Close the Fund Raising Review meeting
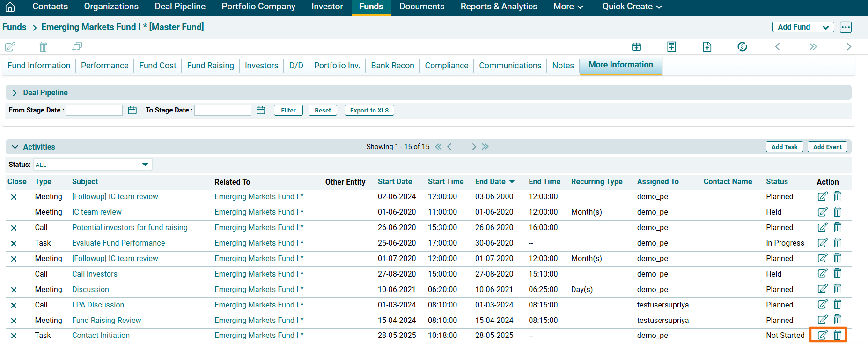The width and height of the screenshot is (868, 344). [x=14, y=321]
